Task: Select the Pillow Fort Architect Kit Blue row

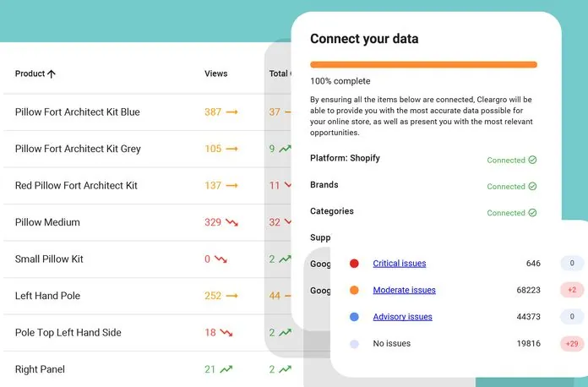Action: coord(78,112)
